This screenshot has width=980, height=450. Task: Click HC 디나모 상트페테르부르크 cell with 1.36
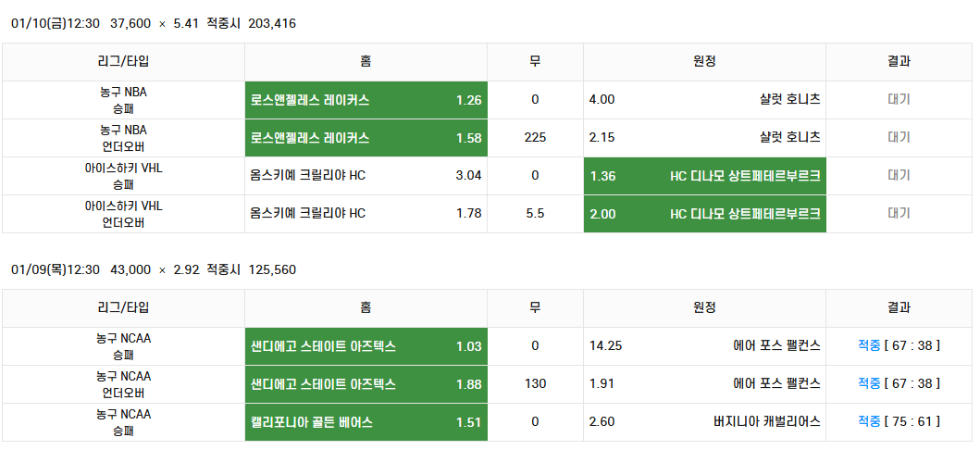tap(704, 176)
